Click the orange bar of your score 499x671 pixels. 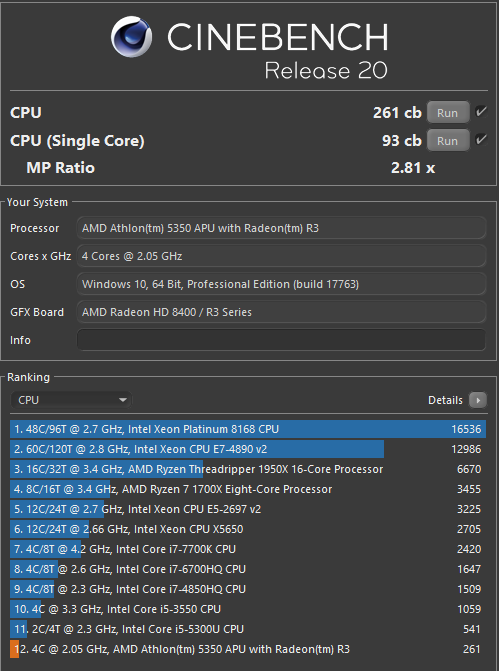pos(15,649)
